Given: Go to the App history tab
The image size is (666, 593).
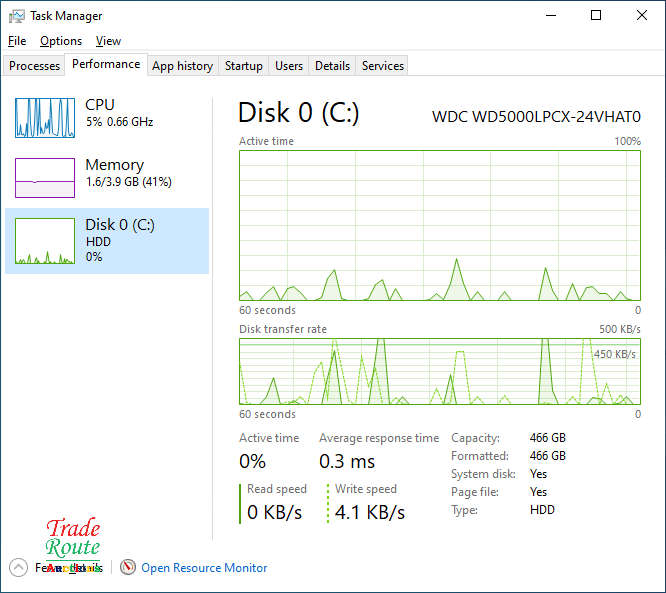Looking at the screenshot, I should click(x=182, y=66).
